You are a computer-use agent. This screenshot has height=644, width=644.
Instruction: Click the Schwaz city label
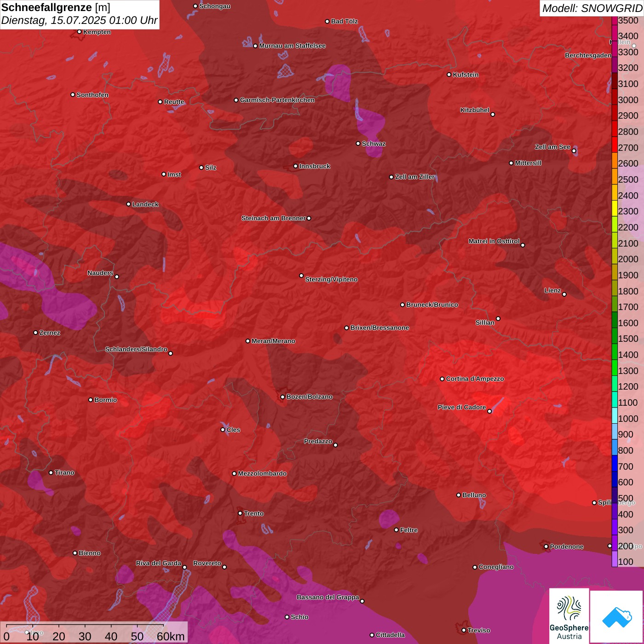[x=374, y=144]
